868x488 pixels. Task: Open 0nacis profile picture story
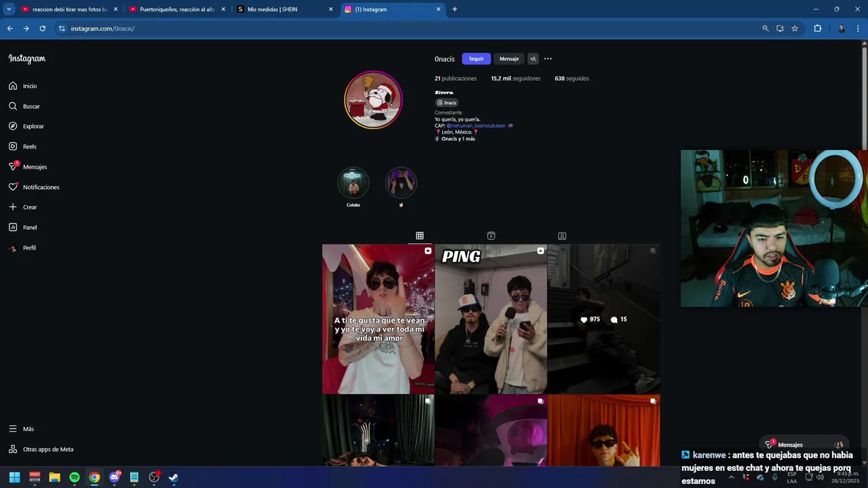[373, 100]
